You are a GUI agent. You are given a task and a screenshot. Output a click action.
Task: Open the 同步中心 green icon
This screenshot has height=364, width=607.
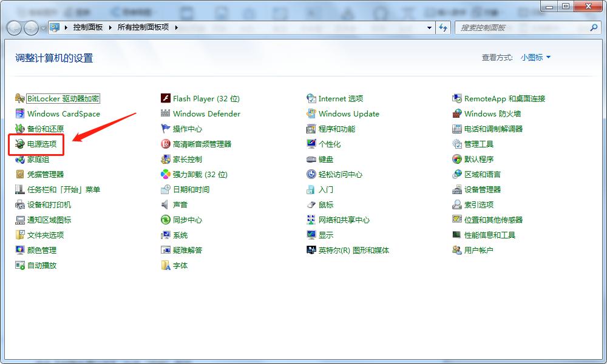click(166, 220)
